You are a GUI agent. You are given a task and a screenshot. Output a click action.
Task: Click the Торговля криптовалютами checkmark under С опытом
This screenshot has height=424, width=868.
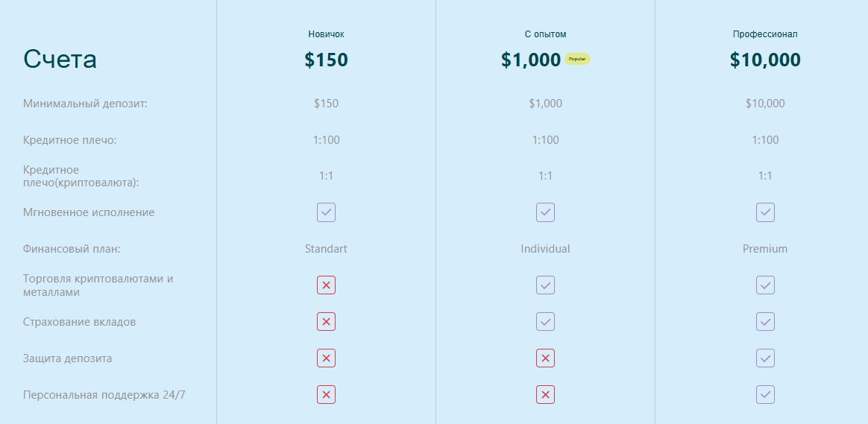pos(545,285)
